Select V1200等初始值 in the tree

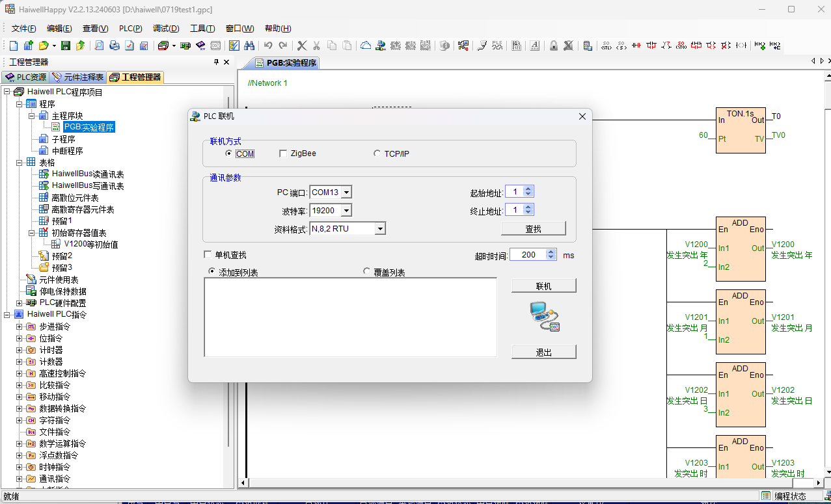[x=90, y=245]
